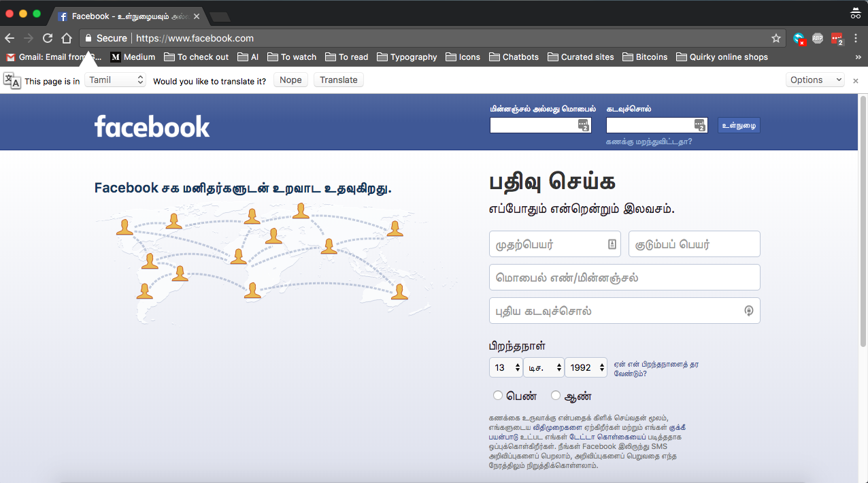The image size is (868, 483).
Task: Click the forgot account link கணக்கு மறந்துவிட்டதா?
Action: (x=649, y=141)
